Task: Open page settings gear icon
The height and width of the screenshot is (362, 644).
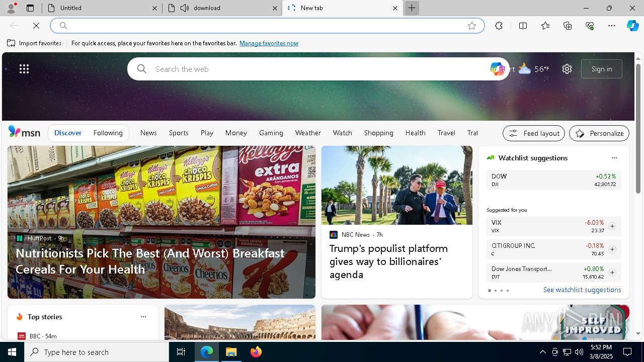Action: [567, 69]
